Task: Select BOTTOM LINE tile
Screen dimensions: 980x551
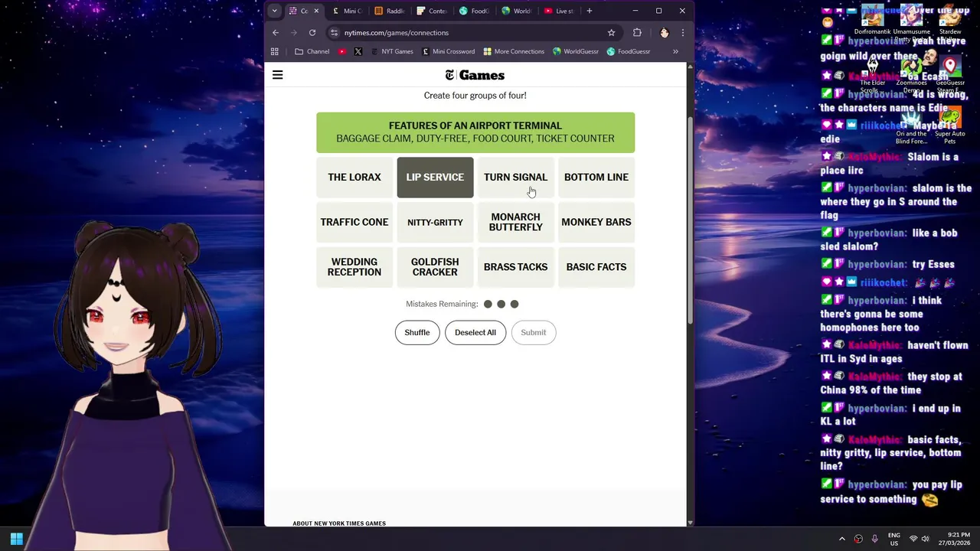Action: tap(596, 178)
